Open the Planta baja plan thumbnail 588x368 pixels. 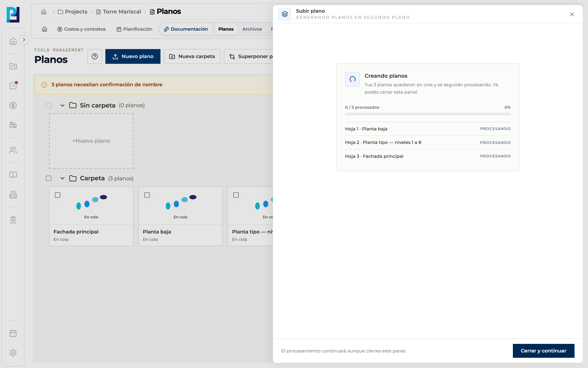tap(180, 206)
